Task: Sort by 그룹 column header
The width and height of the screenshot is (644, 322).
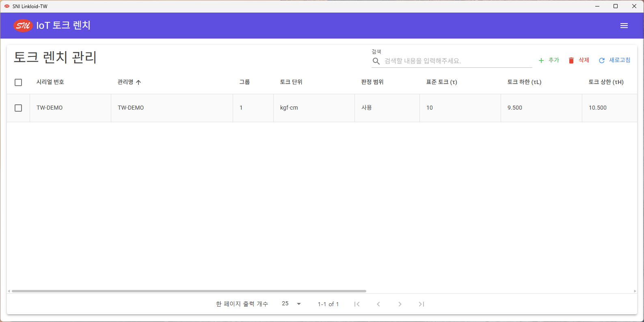Action: point(244,82)
